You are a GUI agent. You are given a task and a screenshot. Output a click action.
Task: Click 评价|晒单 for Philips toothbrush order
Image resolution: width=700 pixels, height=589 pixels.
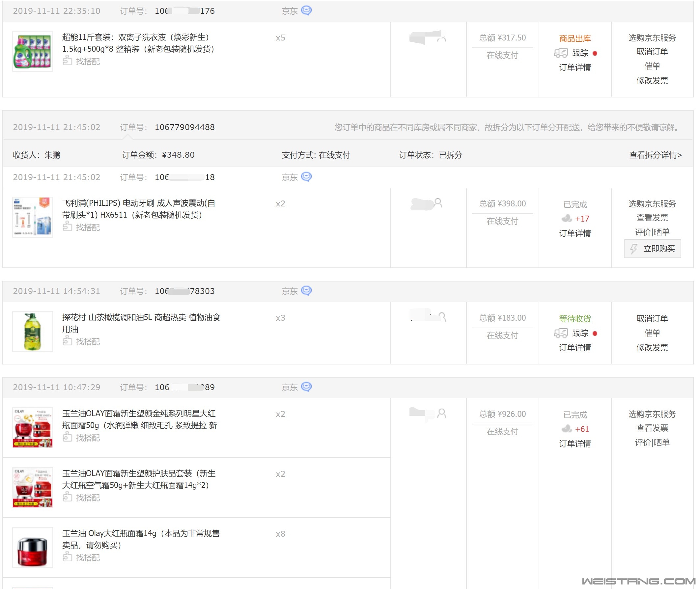(652, 232)
